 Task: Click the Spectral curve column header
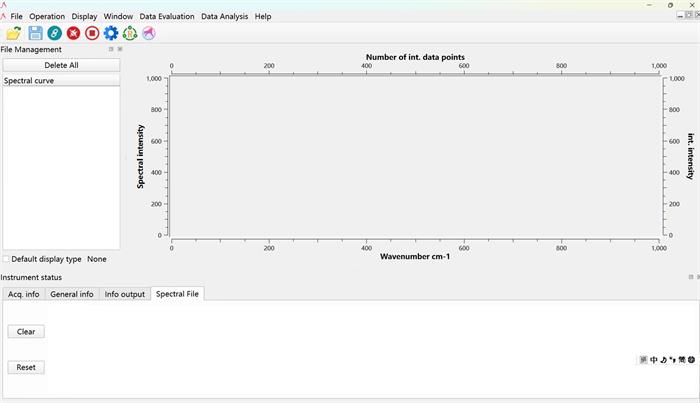tap(61, 81)
